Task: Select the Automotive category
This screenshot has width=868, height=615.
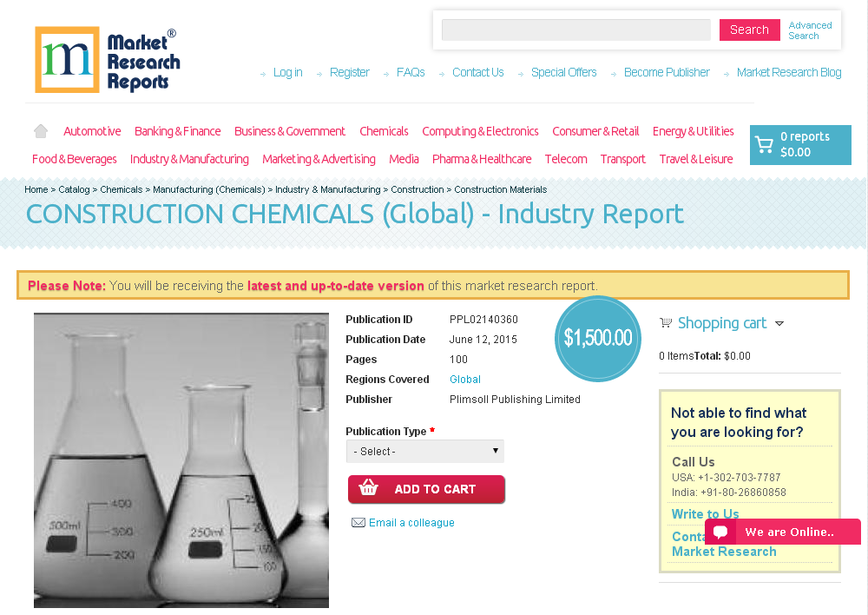Action: coord(92,131)
